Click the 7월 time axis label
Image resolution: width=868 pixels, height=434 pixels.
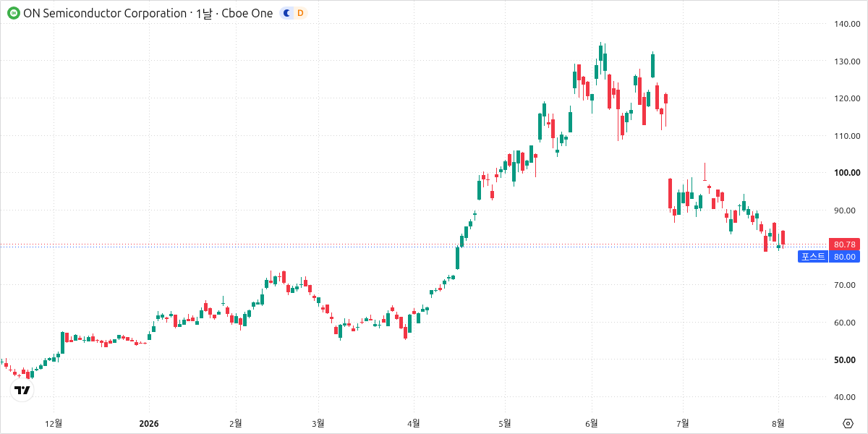click(682, 423)
